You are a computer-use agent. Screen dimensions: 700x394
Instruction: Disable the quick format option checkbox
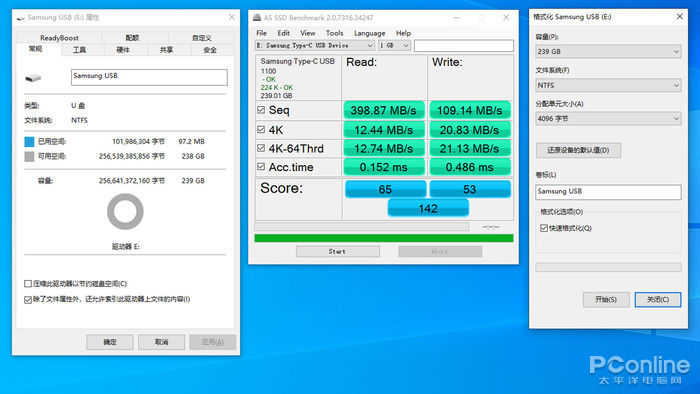click(x=544, y=228)
